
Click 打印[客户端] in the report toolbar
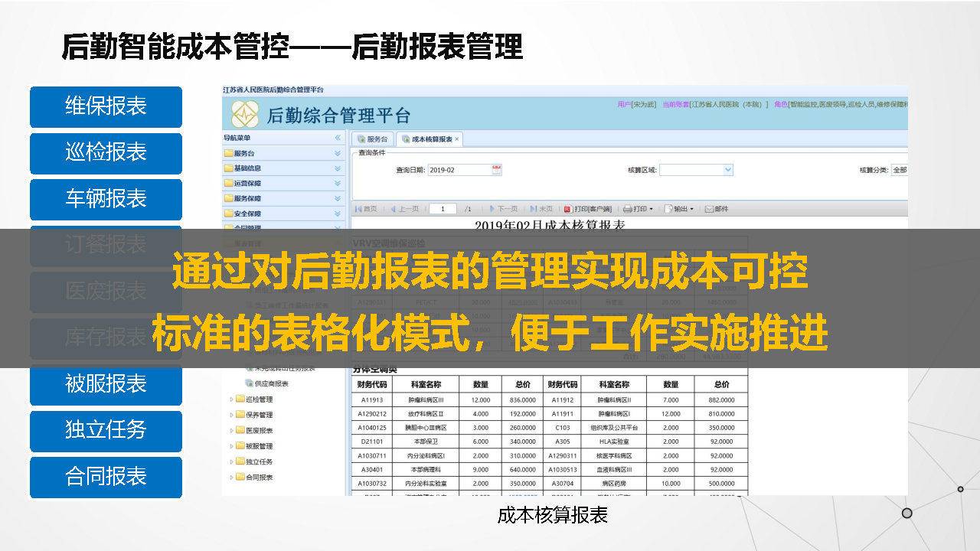pos(588,208)
